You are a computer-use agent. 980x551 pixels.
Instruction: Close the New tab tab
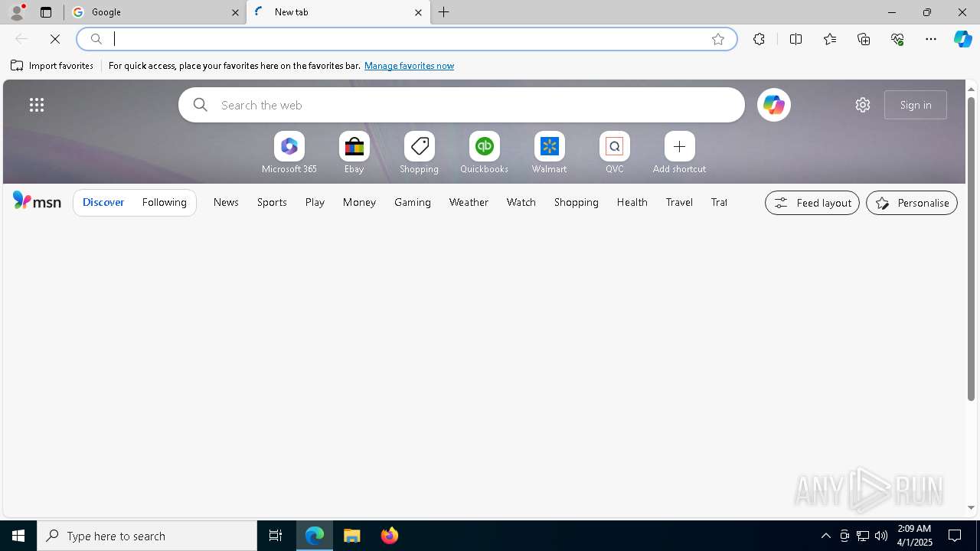point(418,12)
